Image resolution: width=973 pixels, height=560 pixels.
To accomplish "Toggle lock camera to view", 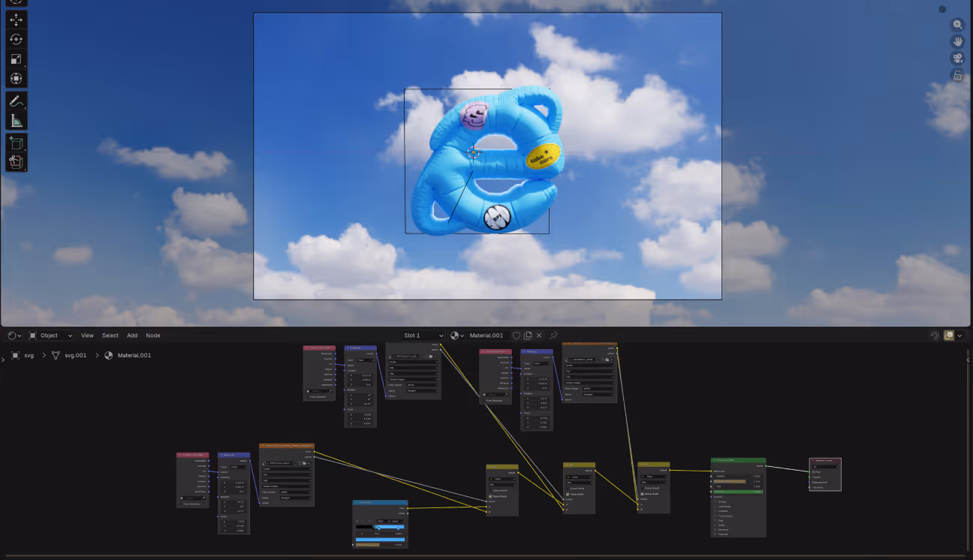I will coord(958,76).
